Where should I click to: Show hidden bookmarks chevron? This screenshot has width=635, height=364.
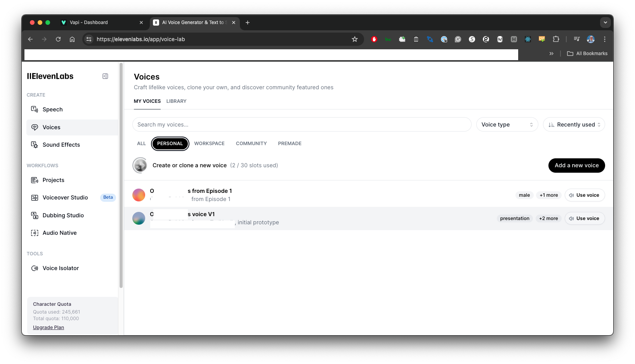[552, 54]
